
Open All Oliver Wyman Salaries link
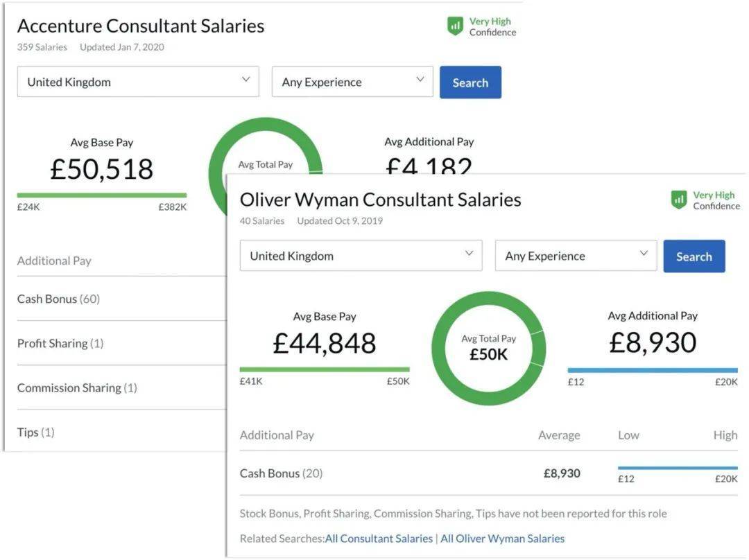(502, 539)
